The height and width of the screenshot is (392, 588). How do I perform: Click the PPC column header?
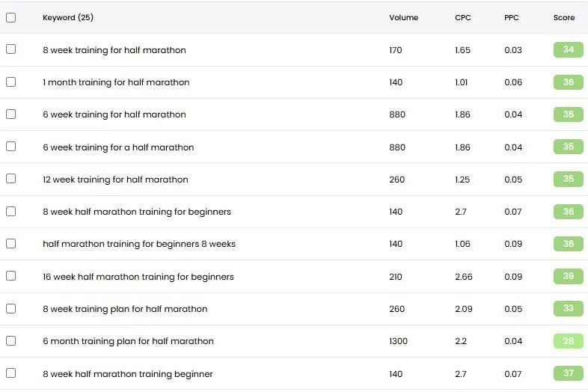512,17
